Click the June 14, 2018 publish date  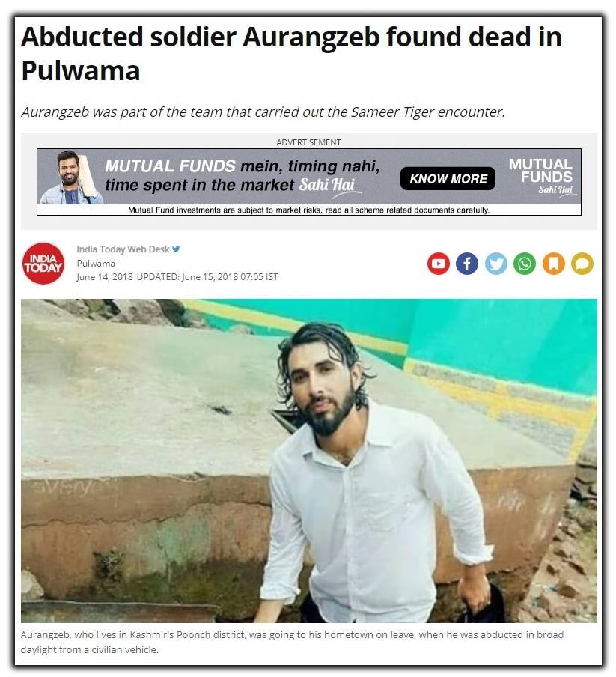105,277
